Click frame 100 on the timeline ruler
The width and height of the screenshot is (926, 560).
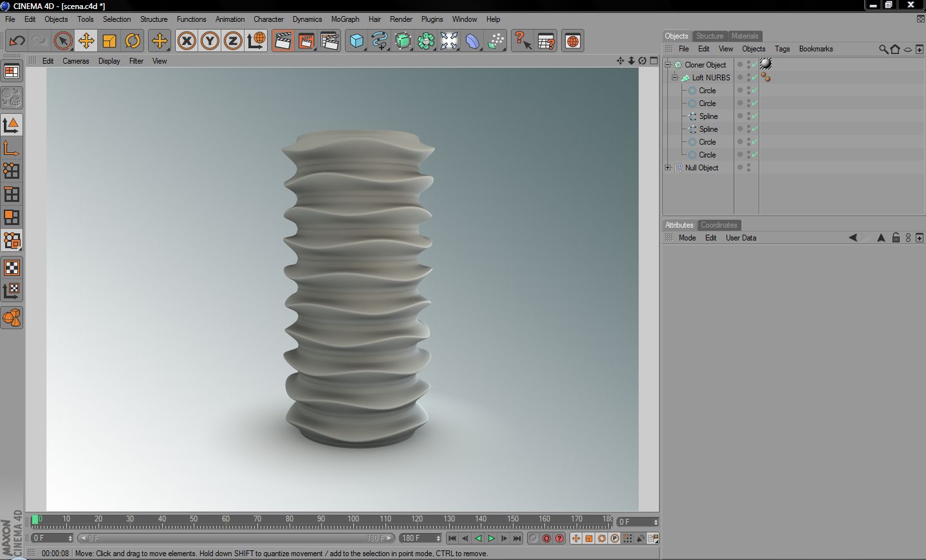(353, 521)
